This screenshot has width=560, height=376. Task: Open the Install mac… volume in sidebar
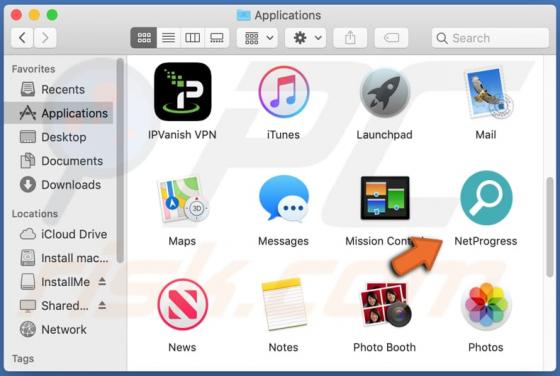pos(59,258)
